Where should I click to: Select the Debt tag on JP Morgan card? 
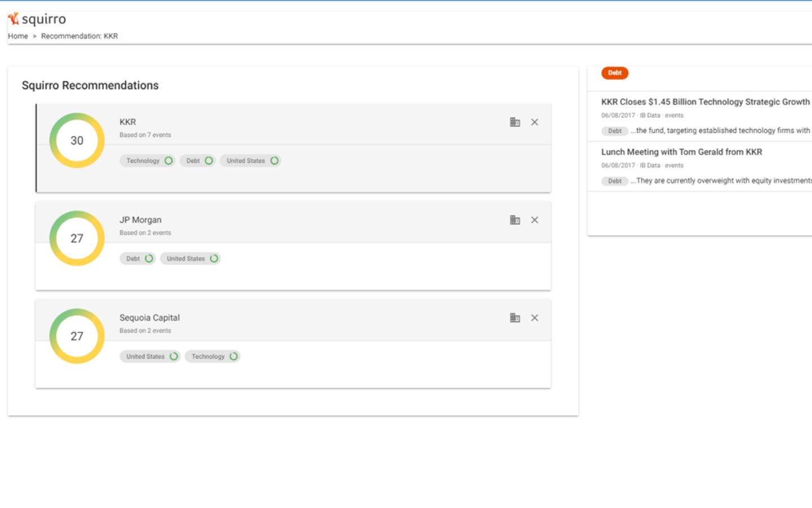[138, 259]
